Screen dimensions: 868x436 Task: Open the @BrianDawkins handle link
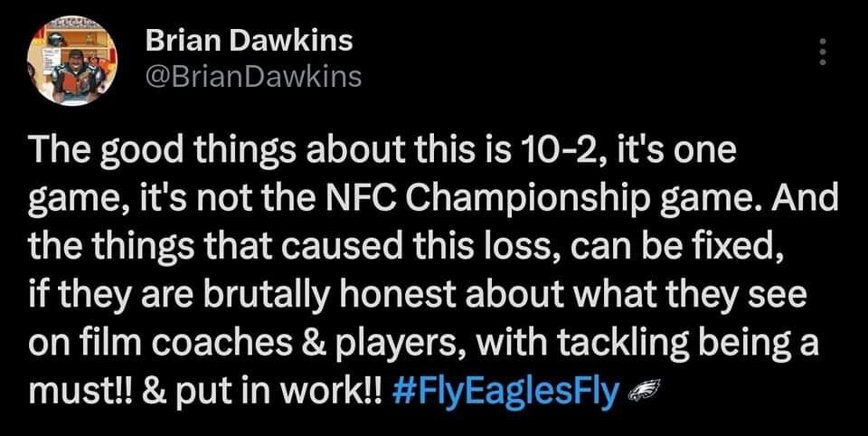pos(252,78)
